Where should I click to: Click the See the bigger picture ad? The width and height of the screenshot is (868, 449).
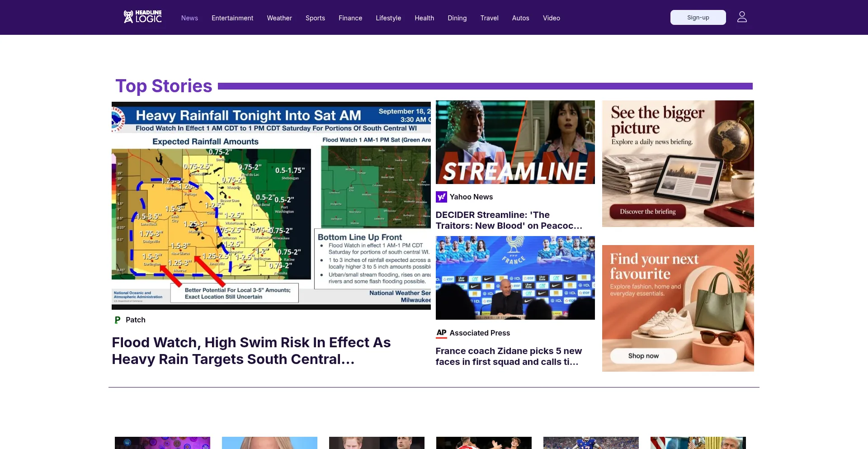click(x=678, y=164)
